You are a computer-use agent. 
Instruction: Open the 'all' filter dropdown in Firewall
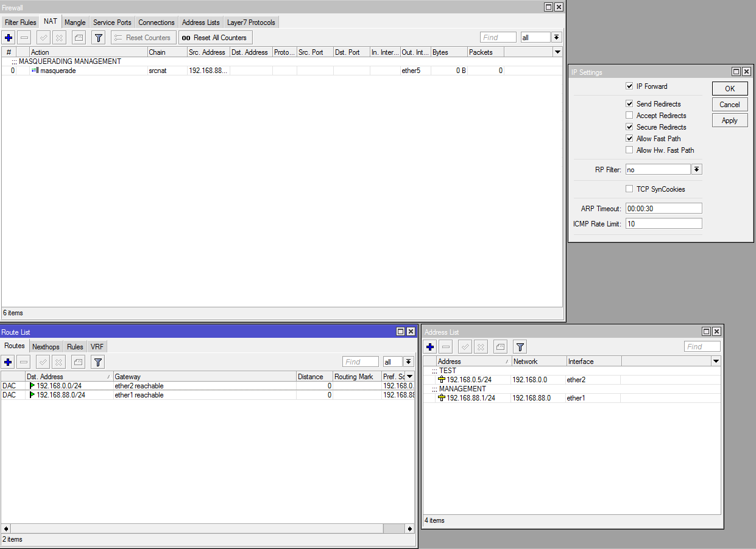[x=557, y=38]
